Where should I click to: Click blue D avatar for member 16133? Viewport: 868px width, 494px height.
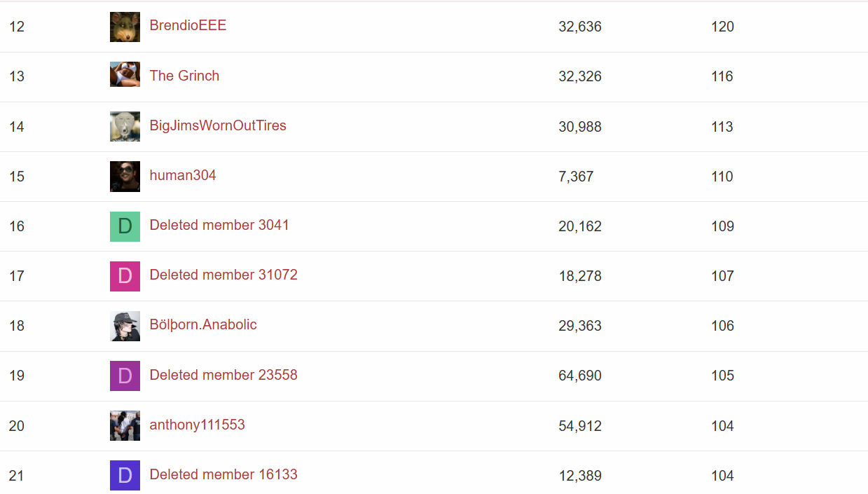pyautogui.click(x=125, y=475)
